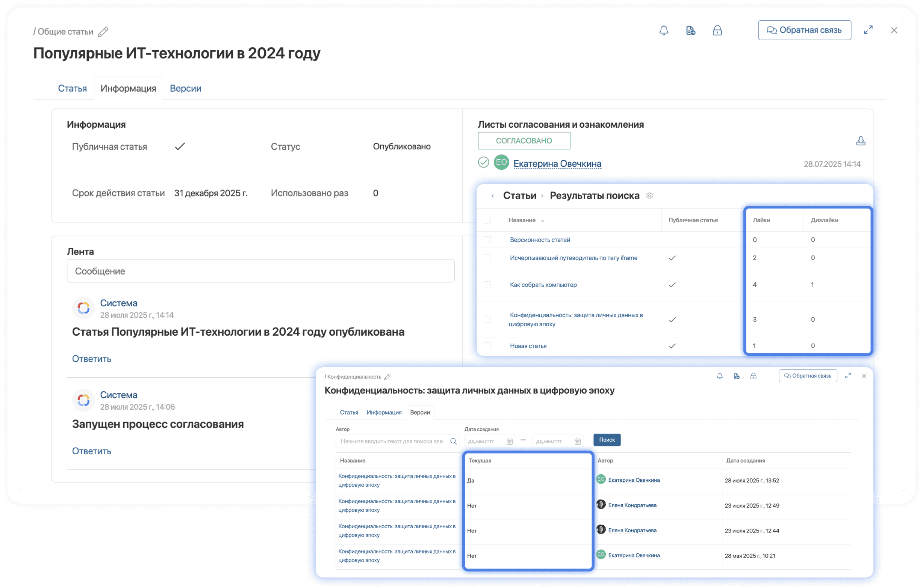This screenshot has height=588, width=923.
Task: Download the approval sheet via download icon
Action: click(861, 141)
